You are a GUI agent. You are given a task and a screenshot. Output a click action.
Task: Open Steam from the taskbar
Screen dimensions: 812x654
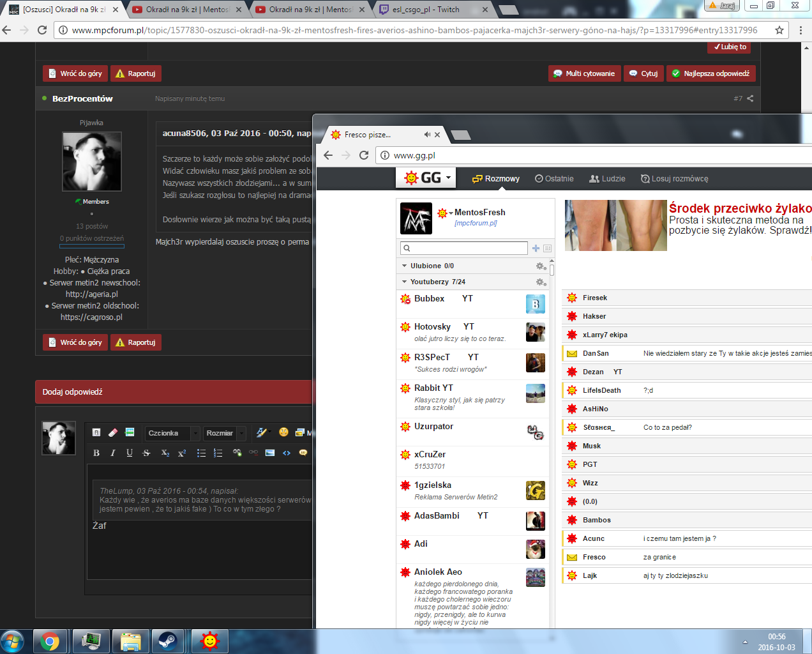coord(169,641)
